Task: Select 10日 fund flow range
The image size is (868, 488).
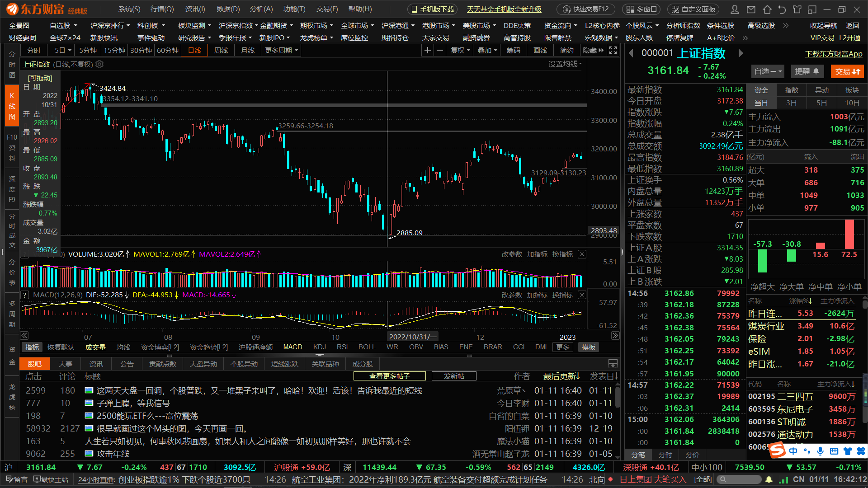Action: [x=852, y=103]
